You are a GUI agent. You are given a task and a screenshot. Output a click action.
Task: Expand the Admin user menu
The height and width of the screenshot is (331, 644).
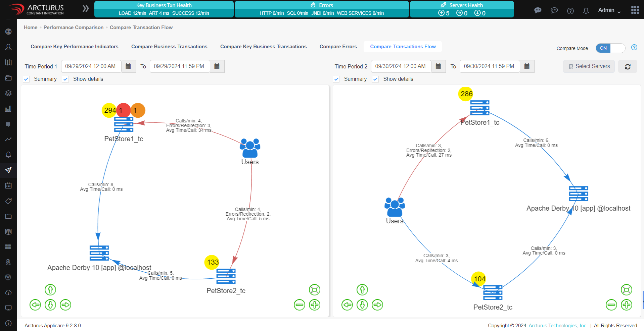[609, 10]
